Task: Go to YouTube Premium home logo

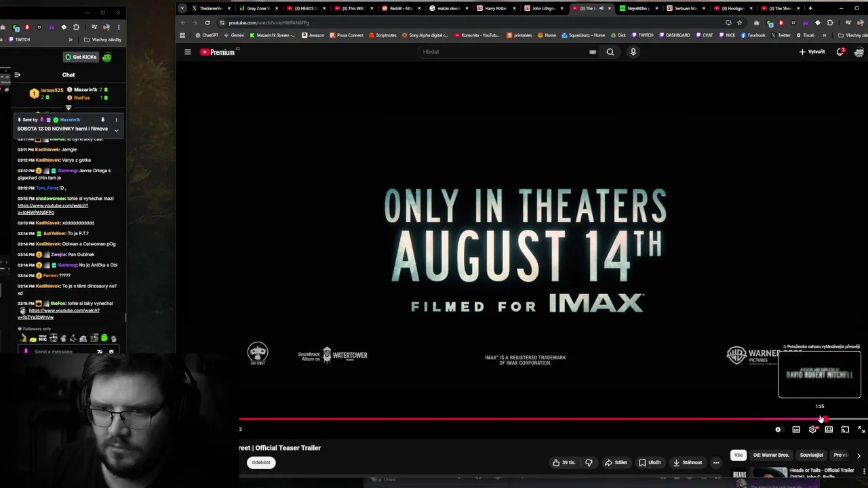Action: tap(218, 52)
